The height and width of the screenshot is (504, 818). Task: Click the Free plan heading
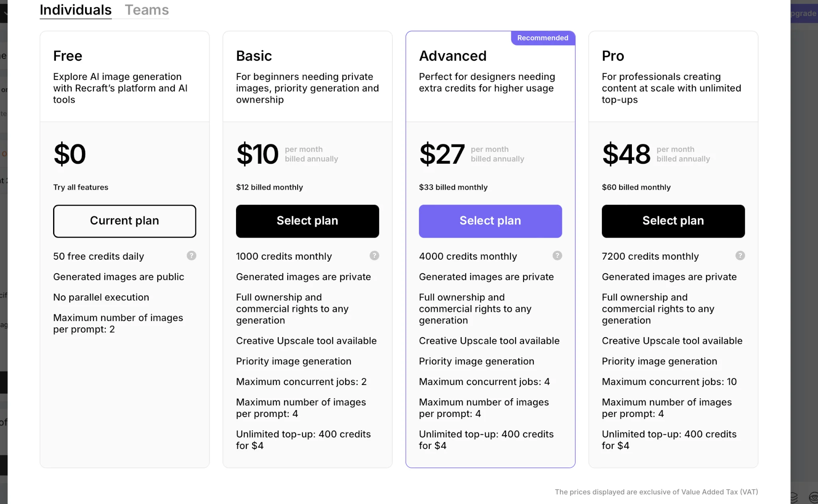pyautogui.click(x=68, y=56)
